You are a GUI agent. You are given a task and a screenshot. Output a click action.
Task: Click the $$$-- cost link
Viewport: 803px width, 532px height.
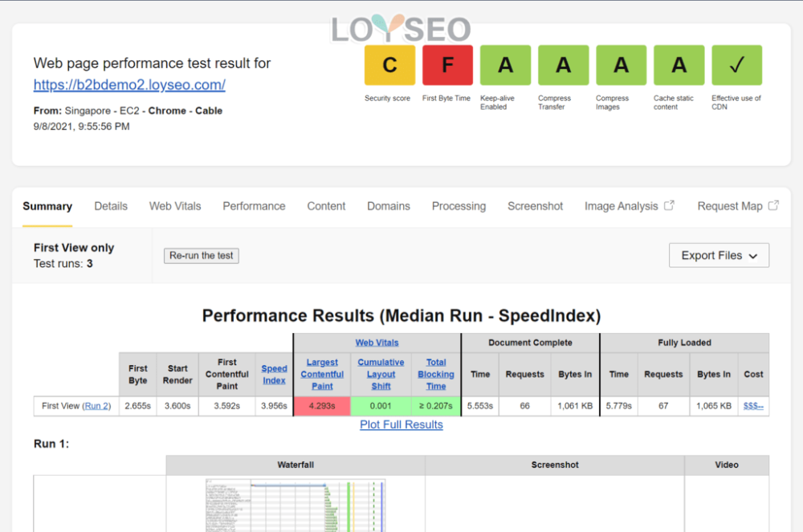(753, 406)
